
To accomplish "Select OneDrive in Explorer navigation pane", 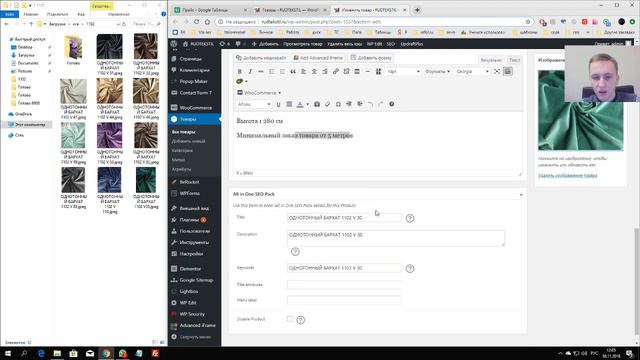I will click(x=23, y=114).
